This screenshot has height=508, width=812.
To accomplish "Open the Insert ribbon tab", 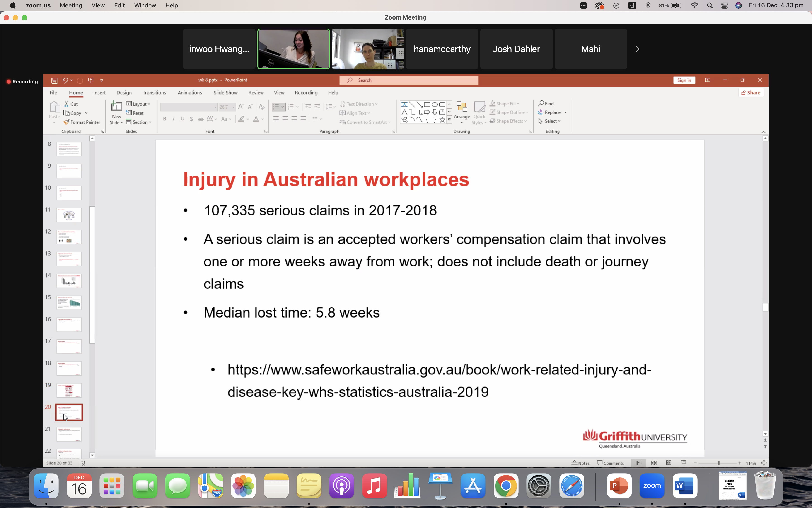I will [x=99, y=93].
